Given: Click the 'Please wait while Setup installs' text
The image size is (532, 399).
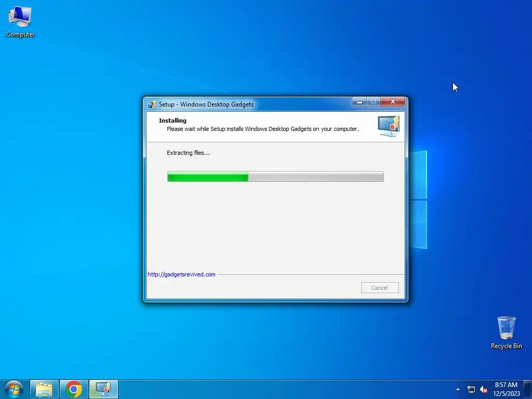Looking at the screenshot, I should (262, 129).
